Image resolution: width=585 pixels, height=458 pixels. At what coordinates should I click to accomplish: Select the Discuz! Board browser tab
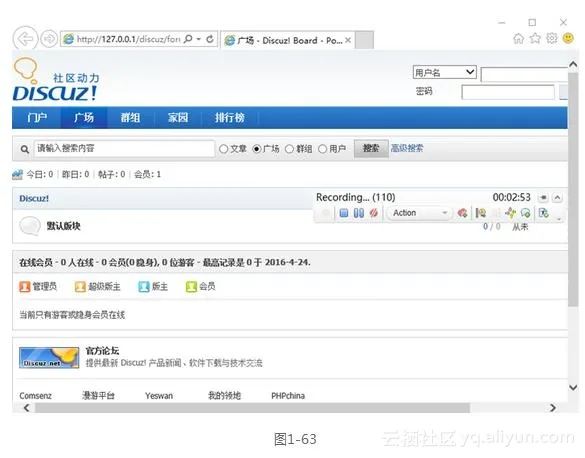coord(288,40)
